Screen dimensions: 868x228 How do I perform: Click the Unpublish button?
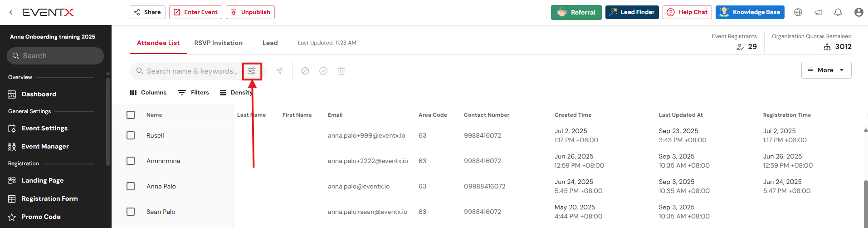coord(250,12)
